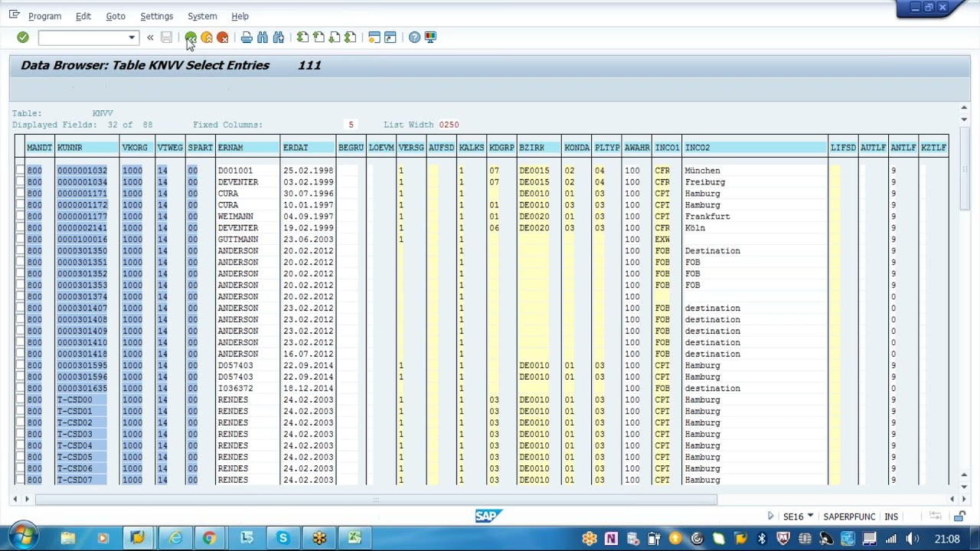Open the Edit menu
The height and width of the screenshot is (551, 980).
(83, 16)
